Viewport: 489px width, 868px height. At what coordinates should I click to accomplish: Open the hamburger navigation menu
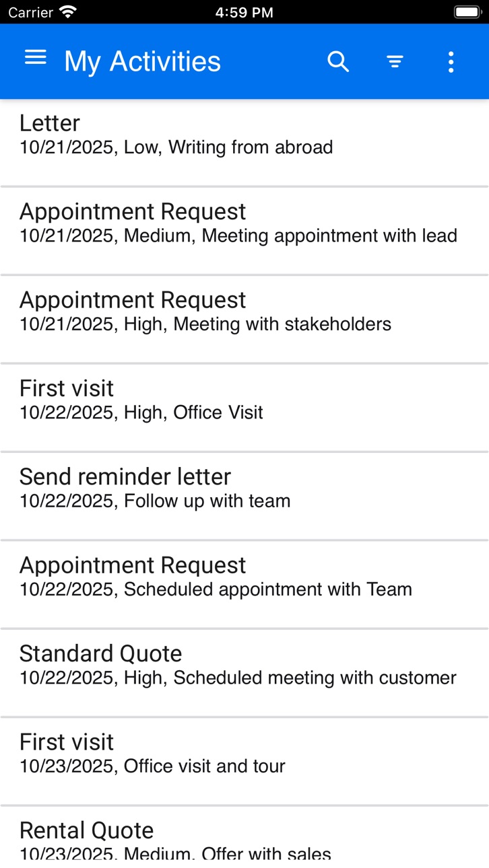click(36, 59)
